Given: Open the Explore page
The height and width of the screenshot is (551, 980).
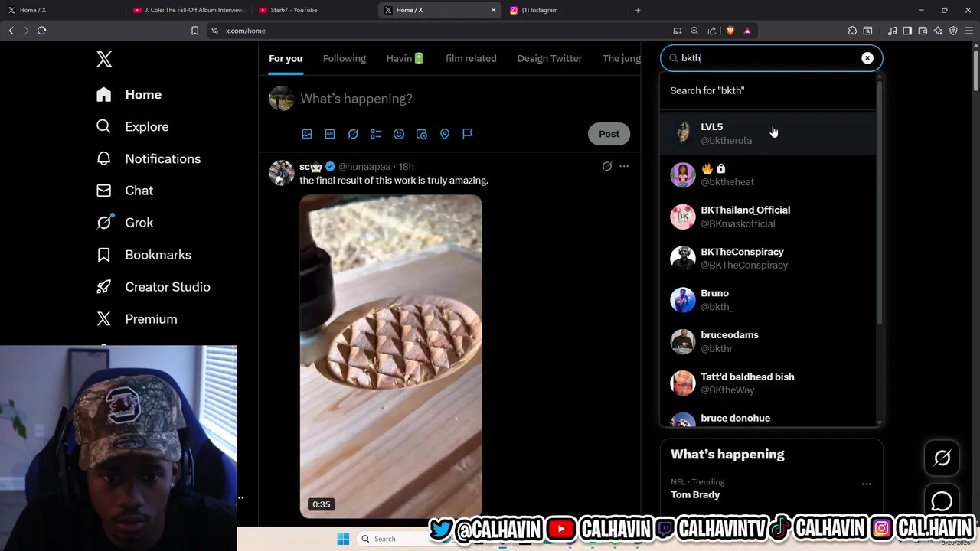Looking at the screenshot, I should pos(132,126).
